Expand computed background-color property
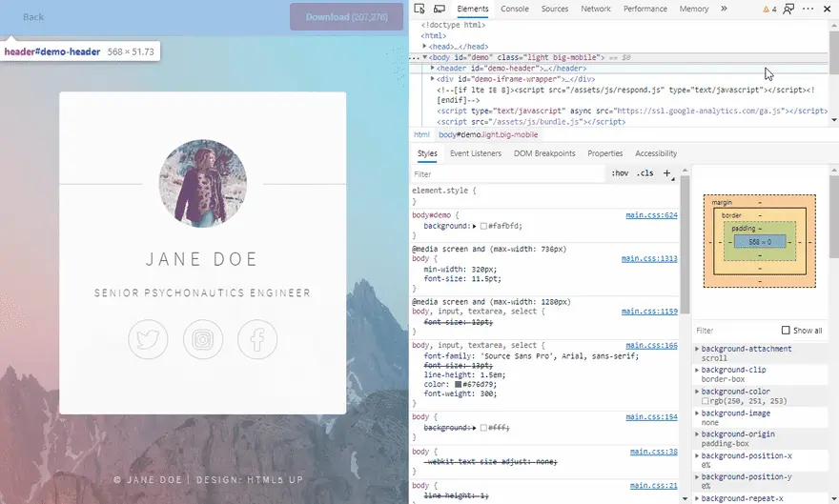The image size is (839, 504). [697, 392]
